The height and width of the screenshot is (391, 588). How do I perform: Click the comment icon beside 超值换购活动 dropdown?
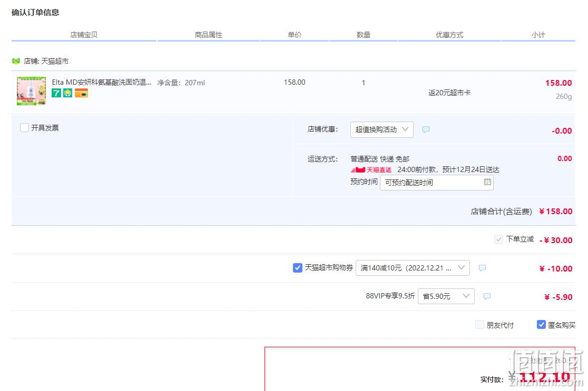click(x=426, y=129)
